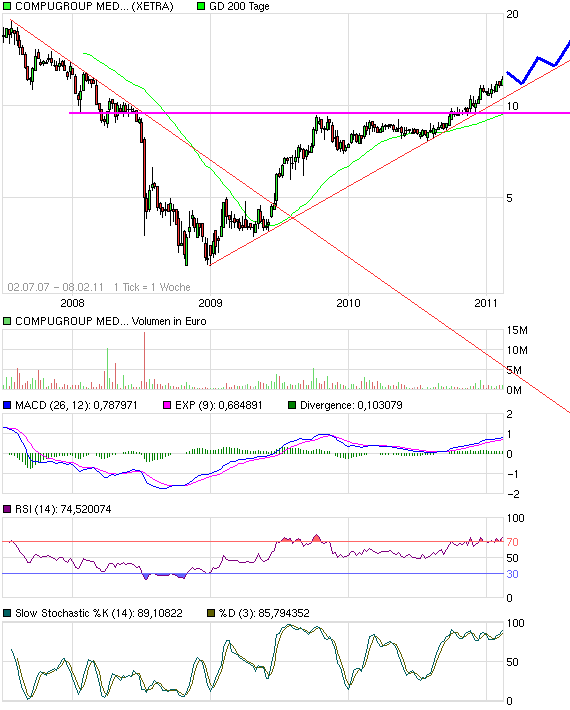Click the MACD axis value -2
This screenshot has width=570, height=710.
pyautogui.click(x=513, y=494)
